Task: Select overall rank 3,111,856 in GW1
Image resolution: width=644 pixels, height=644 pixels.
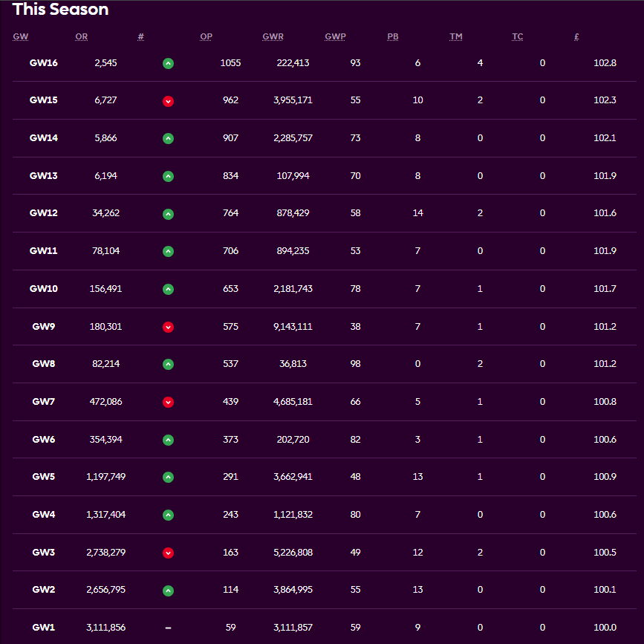Action: [x=105, y=628]
